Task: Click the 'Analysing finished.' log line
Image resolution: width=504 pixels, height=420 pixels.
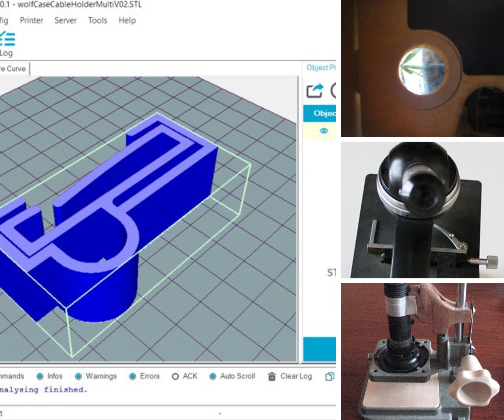Action: click(x=43, y=390)
